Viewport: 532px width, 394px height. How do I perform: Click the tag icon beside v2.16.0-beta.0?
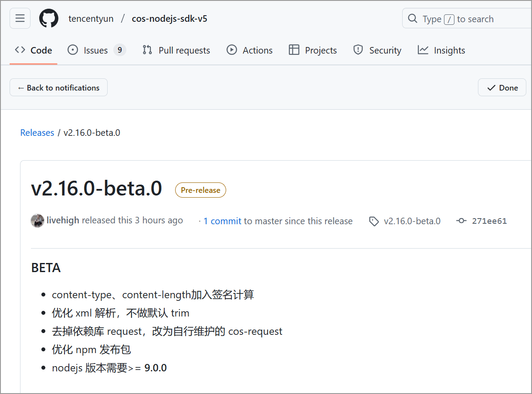pos(374,221)
